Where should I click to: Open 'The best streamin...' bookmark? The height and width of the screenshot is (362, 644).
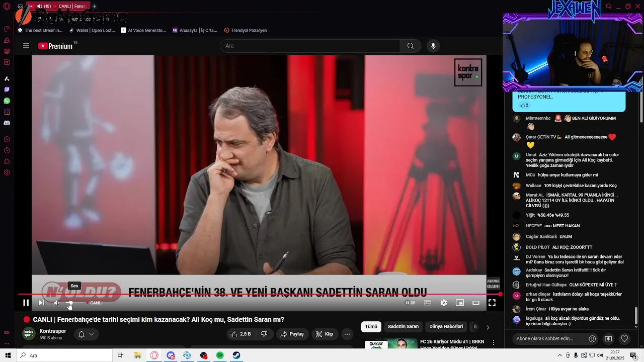40,30
